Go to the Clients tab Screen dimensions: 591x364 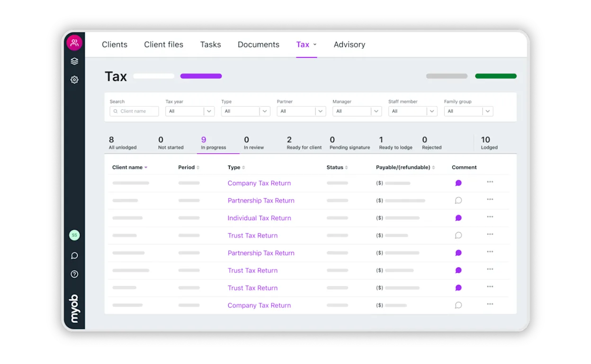[115, 44]
